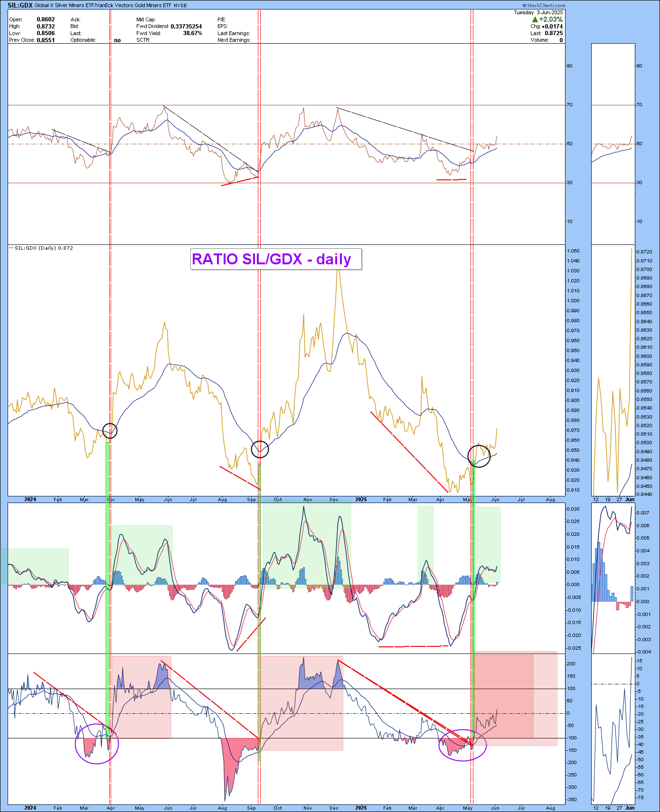Click the 1.050 label on the ratio price axis

tap(573, 251)
